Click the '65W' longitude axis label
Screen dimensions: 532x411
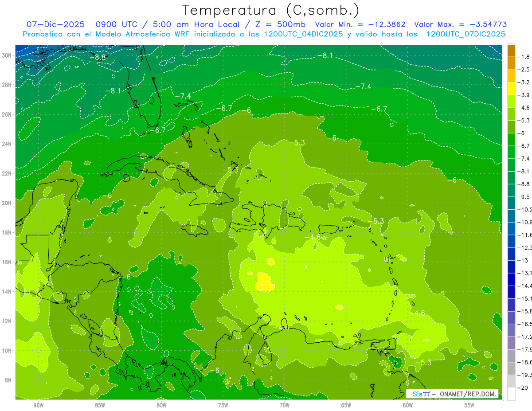(346, 405)
